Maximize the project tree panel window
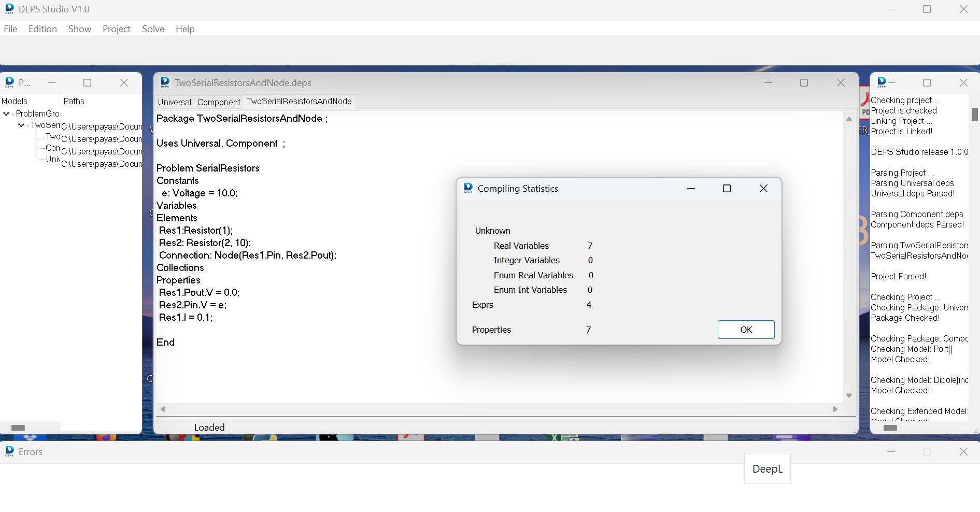 click(x=87, y=83)
